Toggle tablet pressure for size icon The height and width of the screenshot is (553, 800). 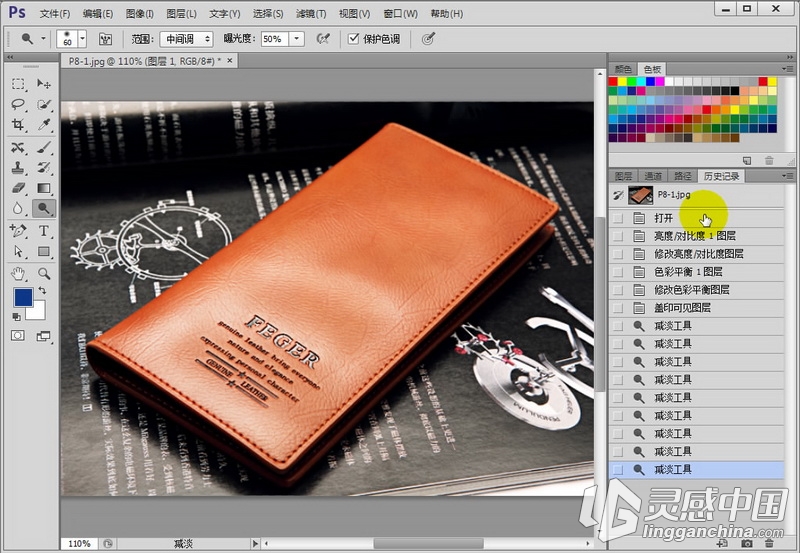[x=428, y=39]
